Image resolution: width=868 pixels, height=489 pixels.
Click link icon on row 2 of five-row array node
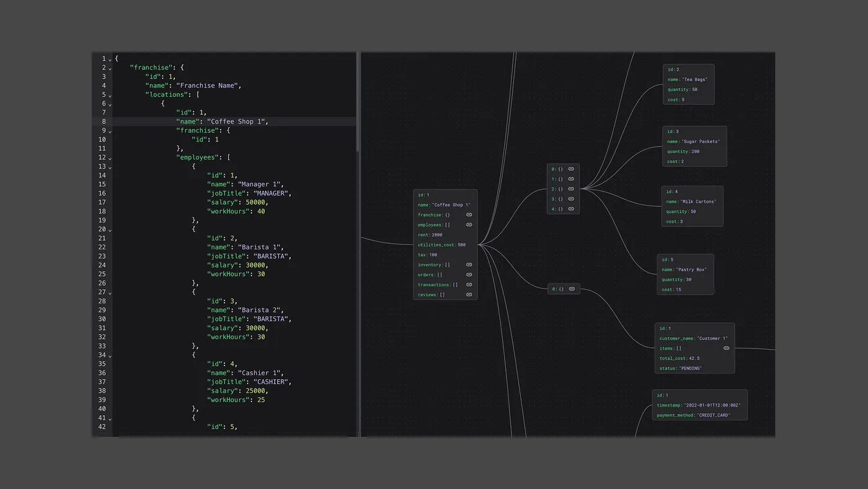click(x=571, y=189)
